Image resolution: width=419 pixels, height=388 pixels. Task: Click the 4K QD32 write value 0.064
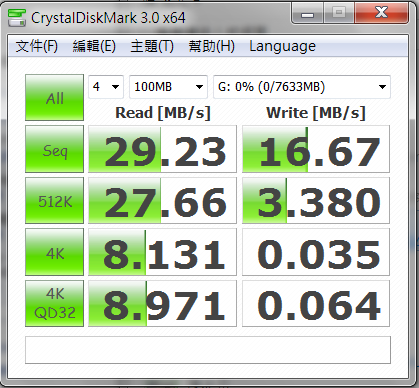point(316,303)
